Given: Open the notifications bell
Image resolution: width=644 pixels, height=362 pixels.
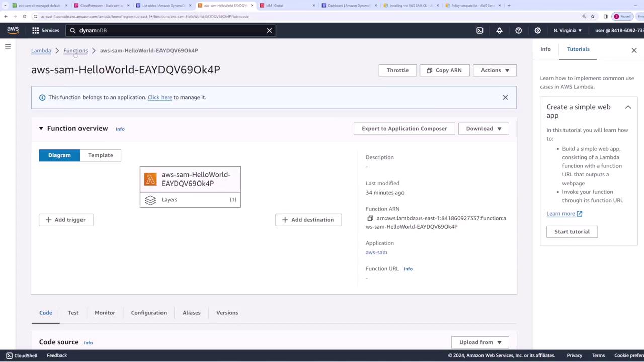Looking at the screenshot, I should click(x=499, y=30).
